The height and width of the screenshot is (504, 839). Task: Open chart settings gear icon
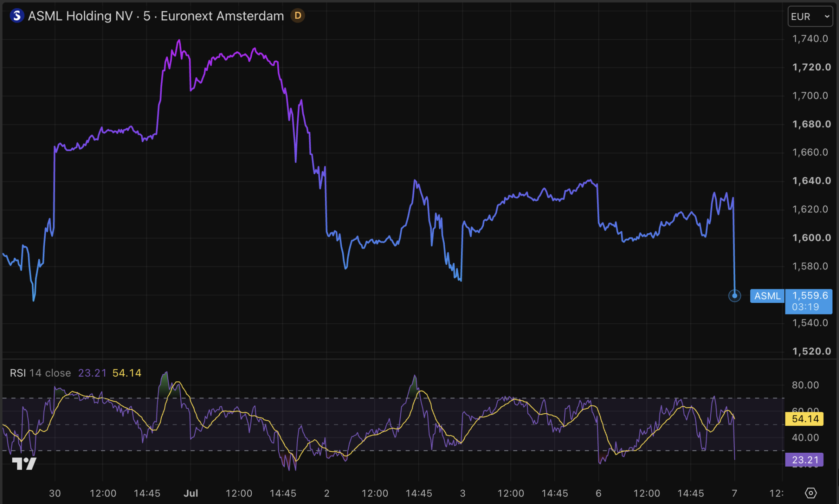[x=811, y=493]
